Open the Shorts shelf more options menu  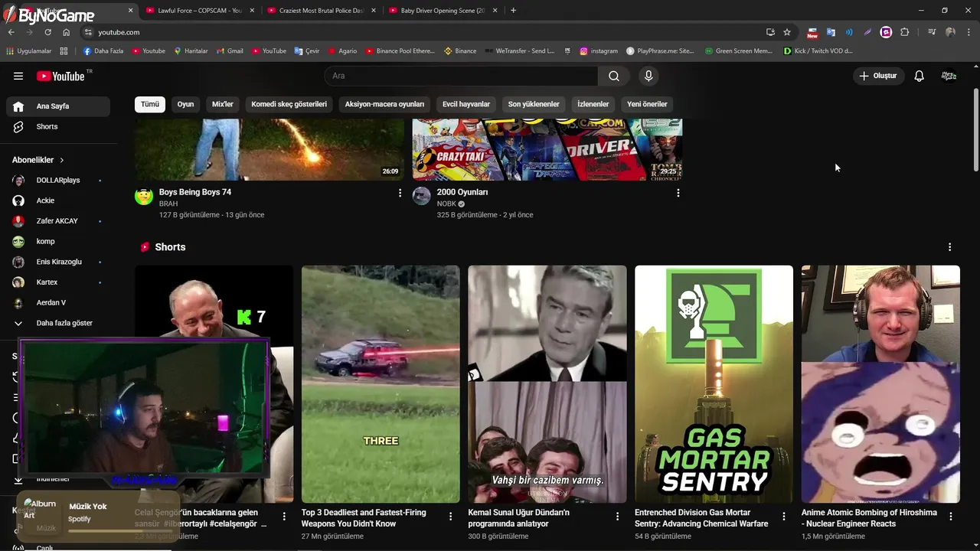click(949, 247)
